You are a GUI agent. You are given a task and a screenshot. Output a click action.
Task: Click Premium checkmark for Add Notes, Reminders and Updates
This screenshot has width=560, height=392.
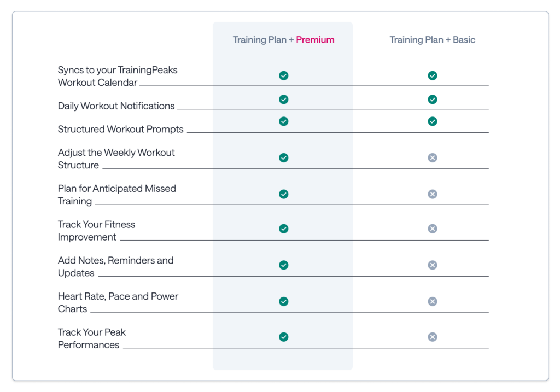tap(283, 265)
